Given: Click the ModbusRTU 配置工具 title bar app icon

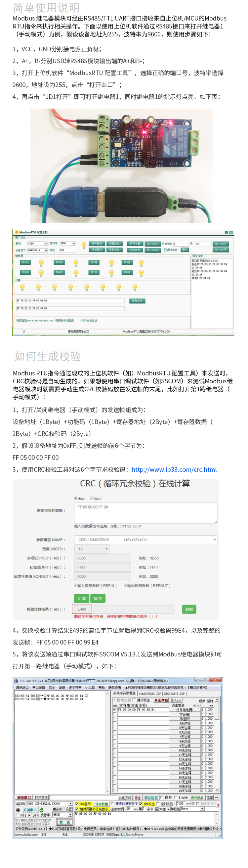Looking at the screenshot, I should pyautogui.click(x=17, y=232).
